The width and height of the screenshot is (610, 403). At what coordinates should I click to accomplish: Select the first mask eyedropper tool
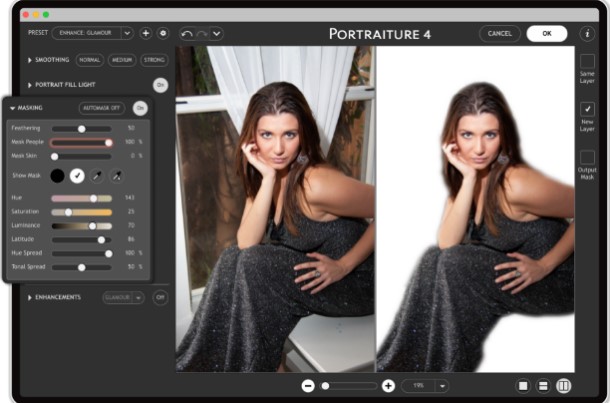[97, 176]
